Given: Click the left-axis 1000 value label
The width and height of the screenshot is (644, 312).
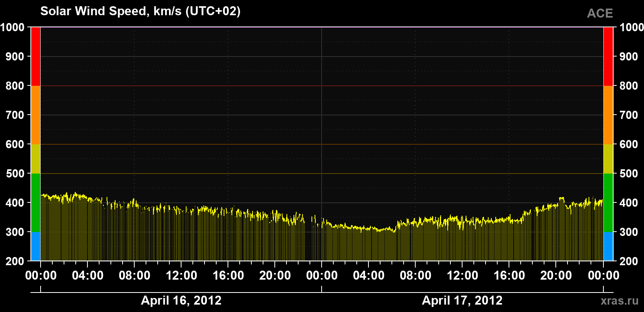Looking at the screenshot, I should click(12, 27).
